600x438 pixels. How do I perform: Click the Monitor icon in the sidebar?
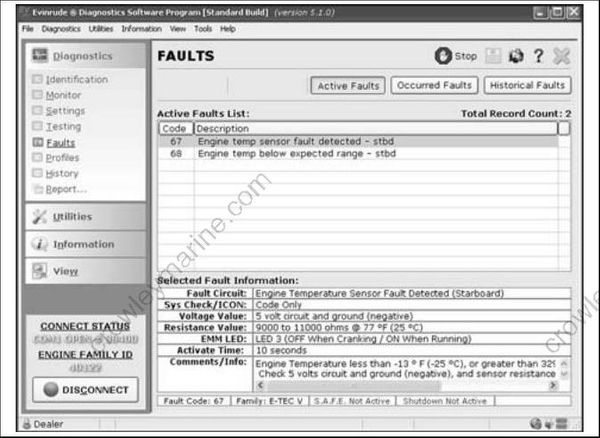pyautogui.click(x=38, y=96)
